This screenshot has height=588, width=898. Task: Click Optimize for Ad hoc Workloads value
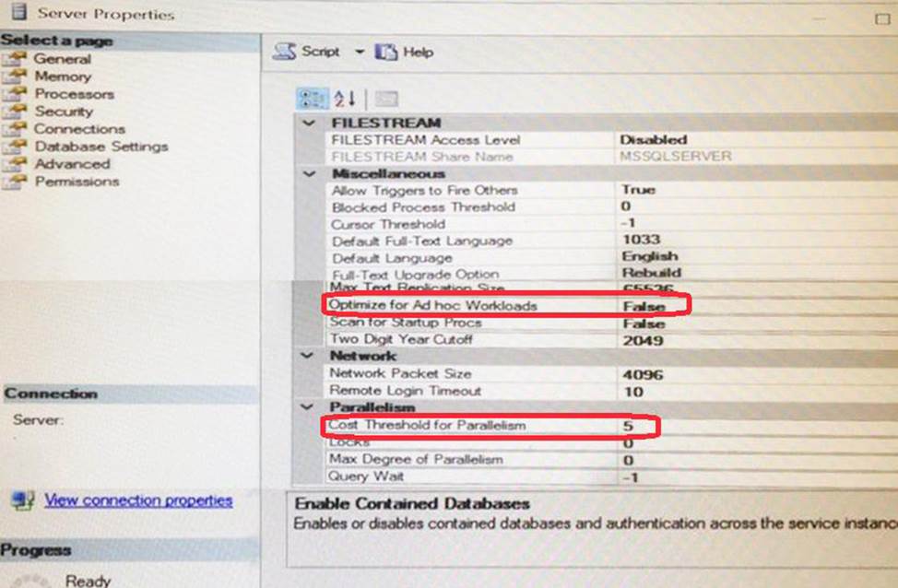[643, 305]
